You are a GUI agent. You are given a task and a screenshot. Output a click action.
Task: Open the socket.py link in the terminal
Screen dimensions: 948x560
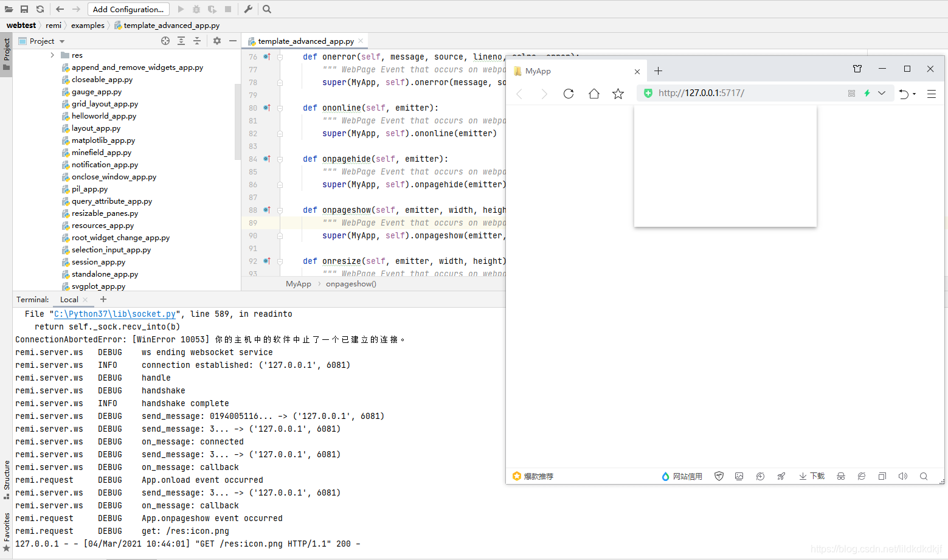[x=116, y=314]
